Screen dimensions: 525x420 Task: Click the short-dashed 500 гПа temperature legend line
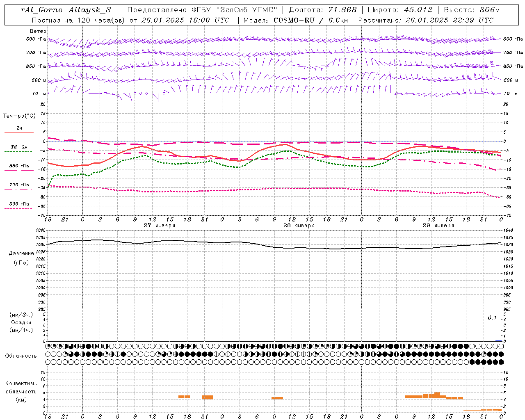(x=18, y=209)
